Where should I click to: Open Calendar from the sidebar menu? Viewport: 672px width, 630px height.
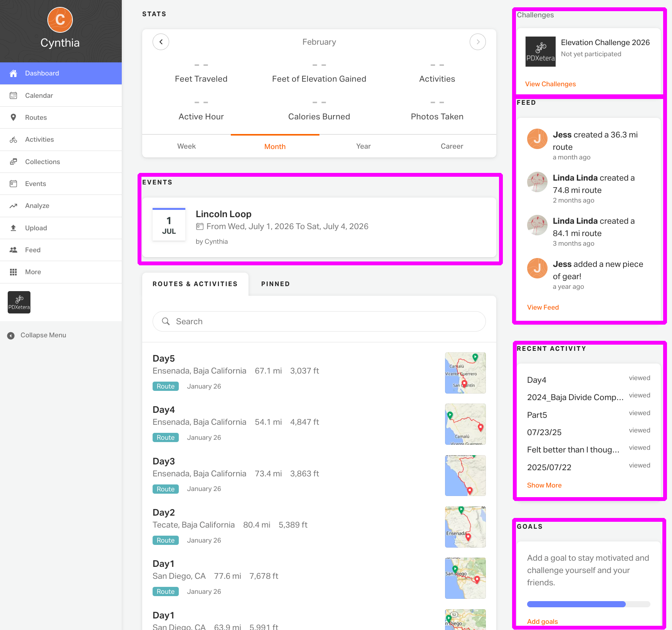(x=61, y=96)
